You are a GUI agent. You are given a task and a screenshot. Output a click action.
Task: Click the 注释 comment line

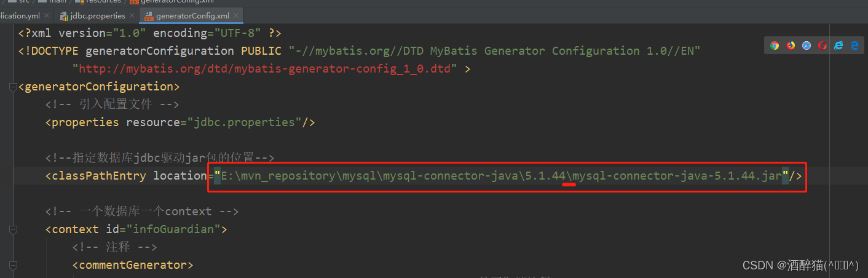[115, 247]
